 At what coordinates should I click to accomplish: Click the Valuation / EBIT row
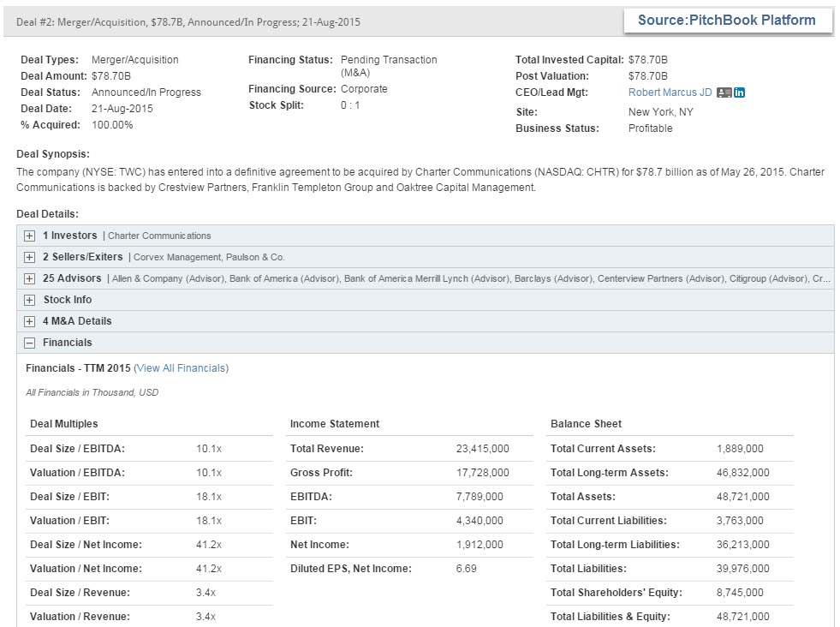click(149, 520)
